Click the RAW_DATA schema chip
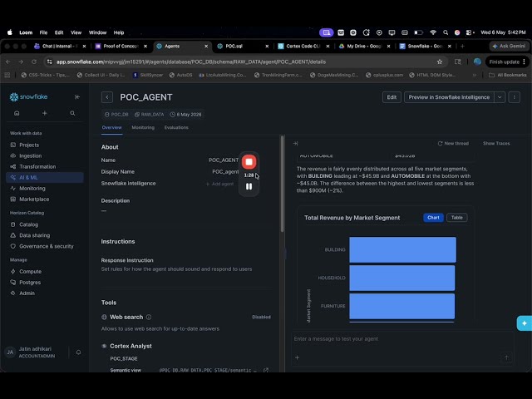The width and height of the screenshot is (532, 399). coord(150,115)
